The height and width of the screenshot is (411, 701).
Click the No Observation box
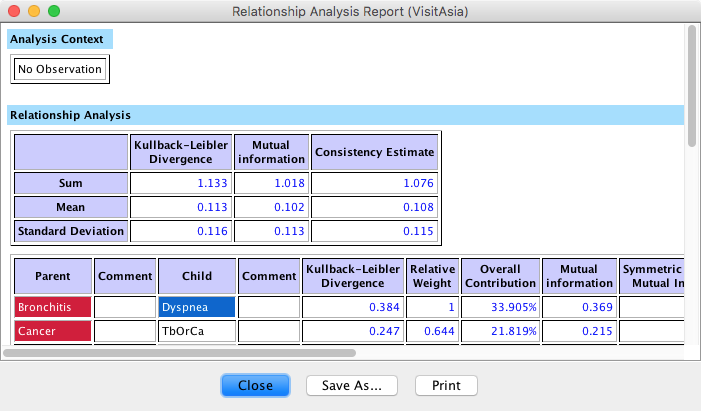(x=60, y=69)
